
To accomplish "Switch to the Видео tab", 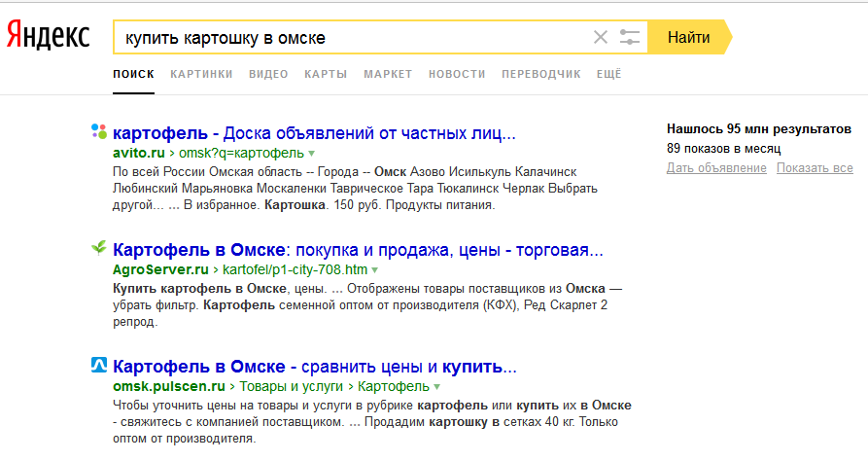I will (268, 74).
